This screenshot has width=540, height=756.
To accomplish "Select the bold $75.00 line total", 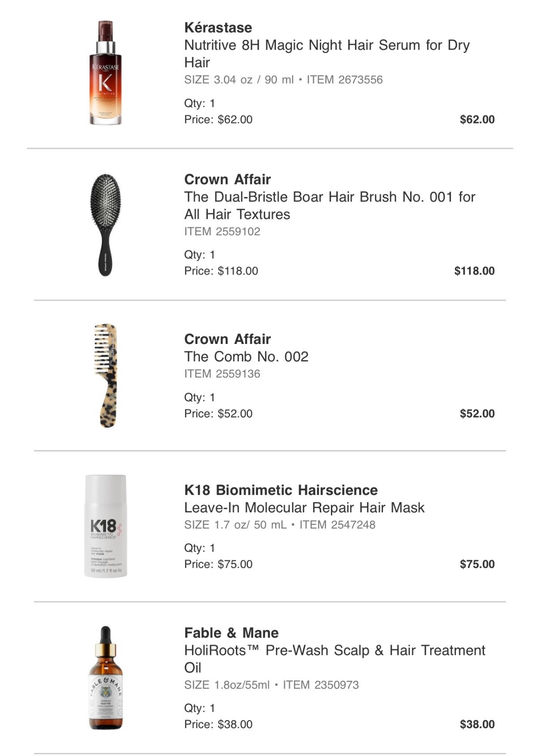I will pos(477,564).
